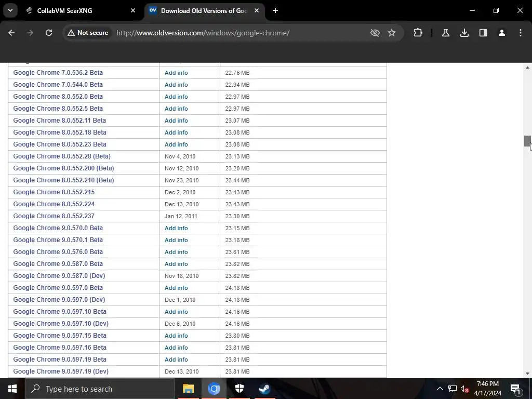This screenshot has height=399, width=532.
Task: Click Add info for Chrome 9.0.570.0 Beta
Action: click(176, 228)
